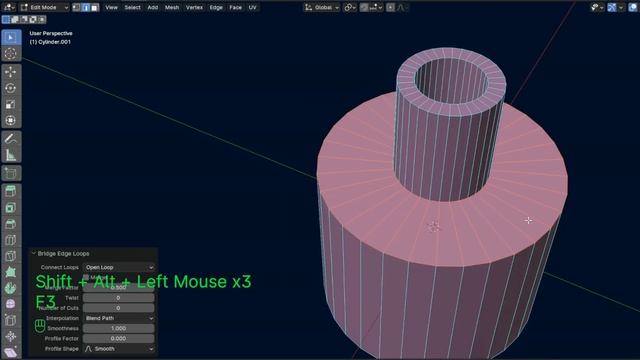
Task: Open the Edit Mode dropdown
Action: tap(44, 7)
